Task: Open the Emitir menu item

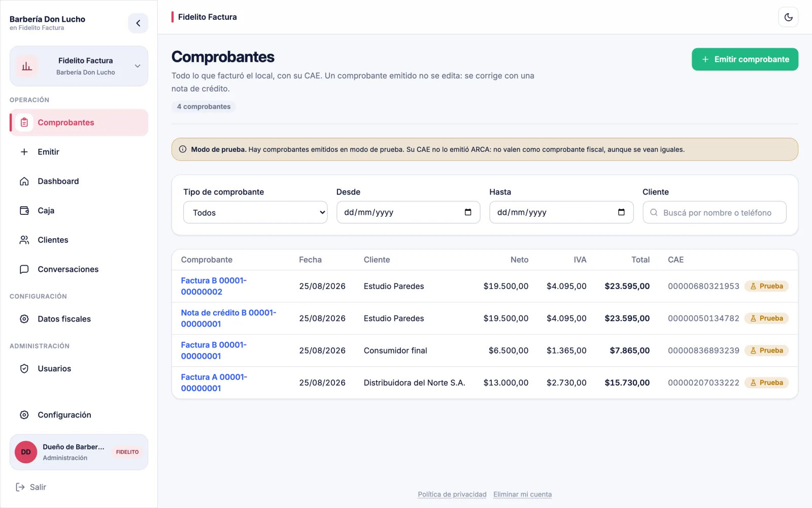Action: click(x=79, y=152)
